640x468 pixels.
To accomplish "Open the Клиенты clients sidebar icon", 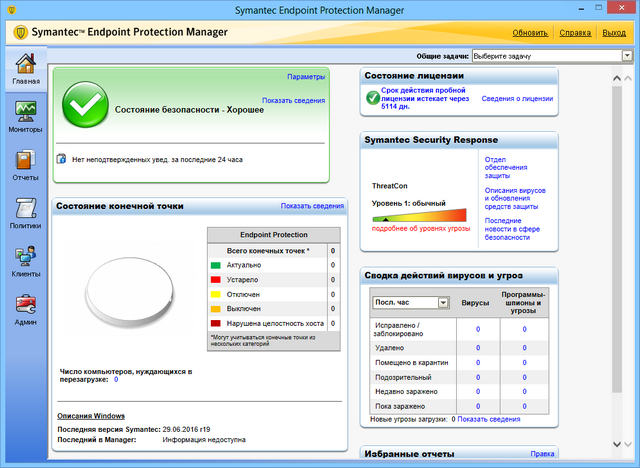I will coord(25,259).
